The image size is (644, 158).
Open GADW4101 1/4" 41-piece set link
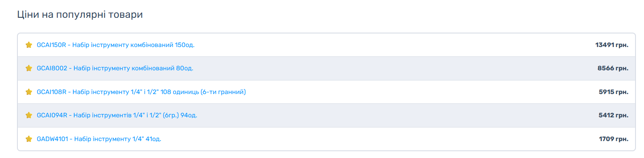coord(99,139)
